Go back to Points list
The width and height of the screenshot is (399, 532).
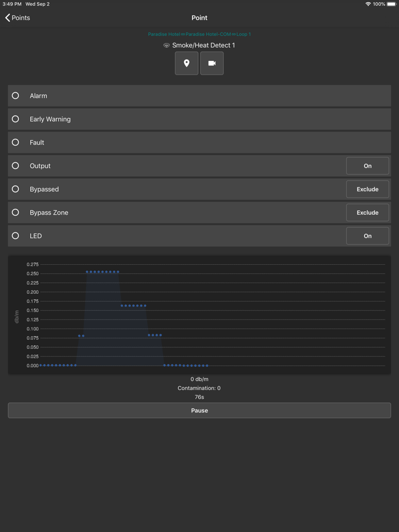[17, 18]
